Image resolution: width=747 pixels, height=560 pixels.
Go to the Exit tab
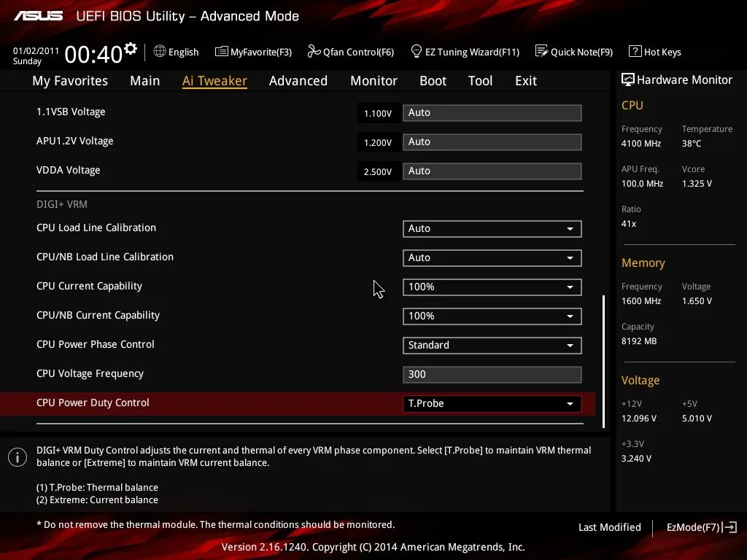[x=526, y=80]
